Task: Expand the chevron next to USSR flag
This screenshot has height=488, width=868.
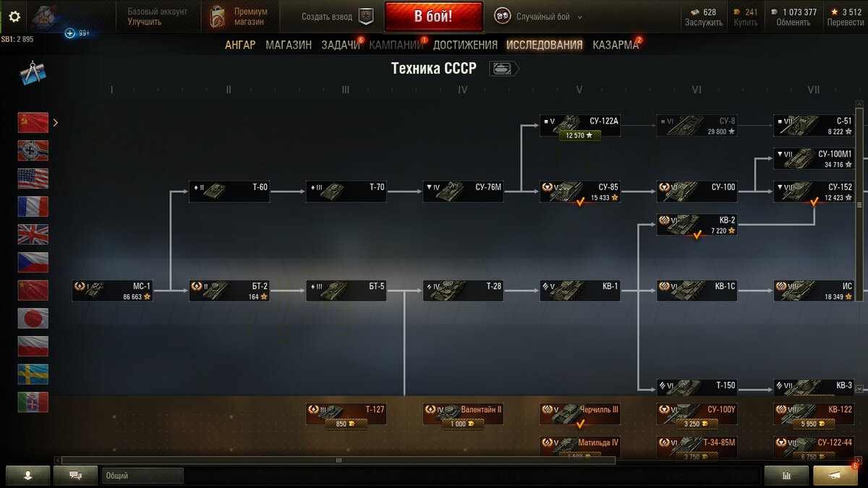Action: pos(56,123)
